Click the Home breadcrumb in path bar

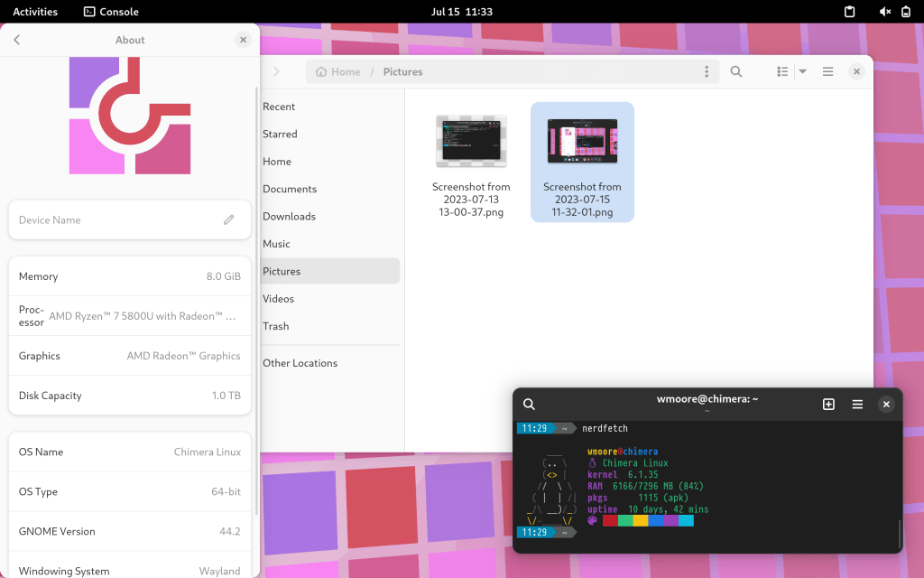click(x=338, y=71)
